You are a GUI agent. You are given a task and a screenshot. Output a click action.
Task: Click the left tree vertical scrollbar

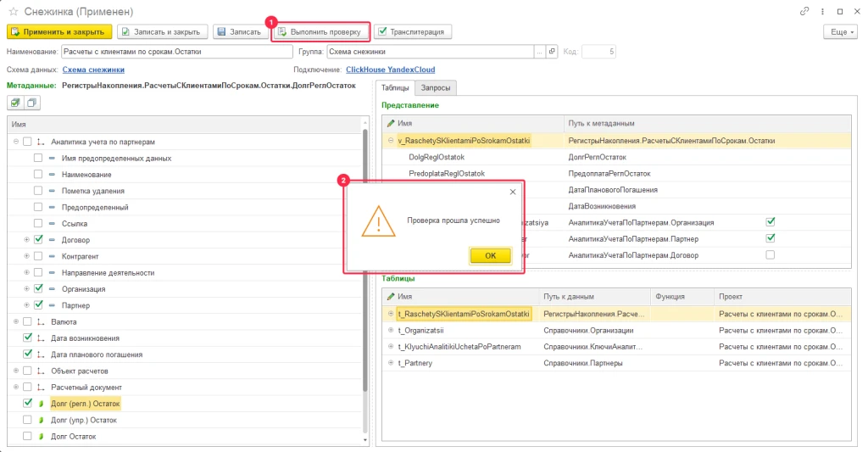365,254
